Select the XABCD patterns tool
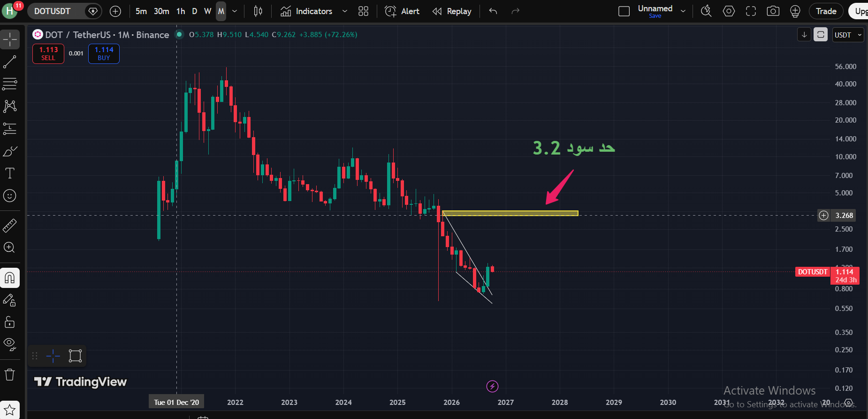 coord(10,106)
